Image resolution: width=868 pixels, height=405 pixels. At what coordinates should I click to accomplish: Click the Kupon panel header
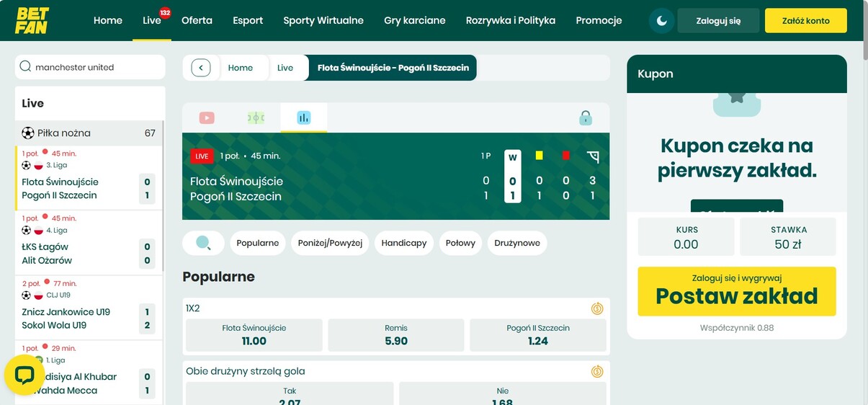point(737,74)
